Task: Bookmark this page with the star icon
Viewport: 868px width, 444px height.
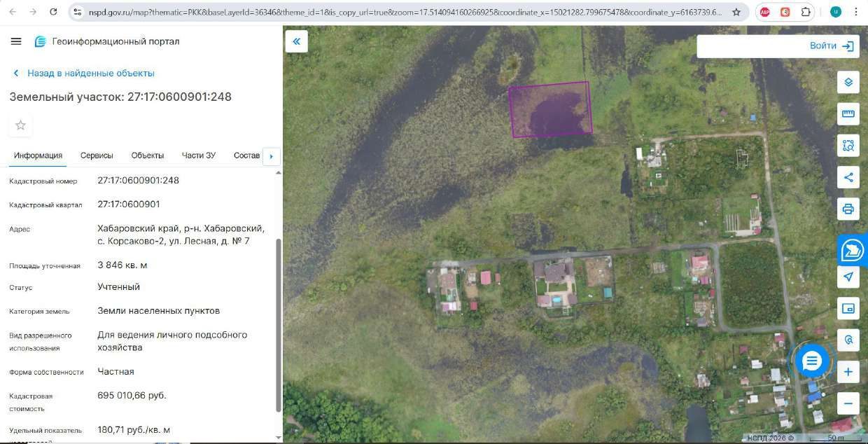Action: click(736, 12)
